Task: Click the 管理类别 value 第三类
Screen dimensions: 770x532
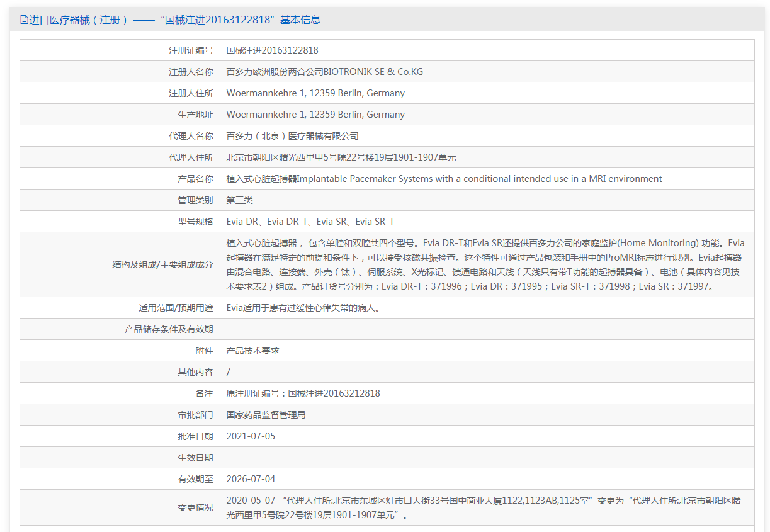Action: pos(240,200)
